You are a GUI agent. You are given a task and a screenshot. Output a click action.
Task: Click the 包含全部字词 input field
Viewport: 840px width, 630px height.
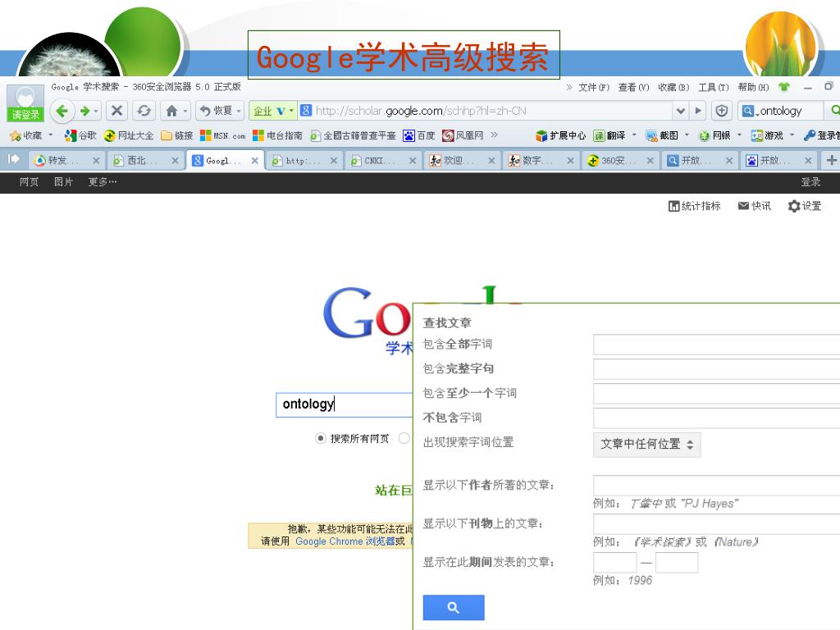716,345
